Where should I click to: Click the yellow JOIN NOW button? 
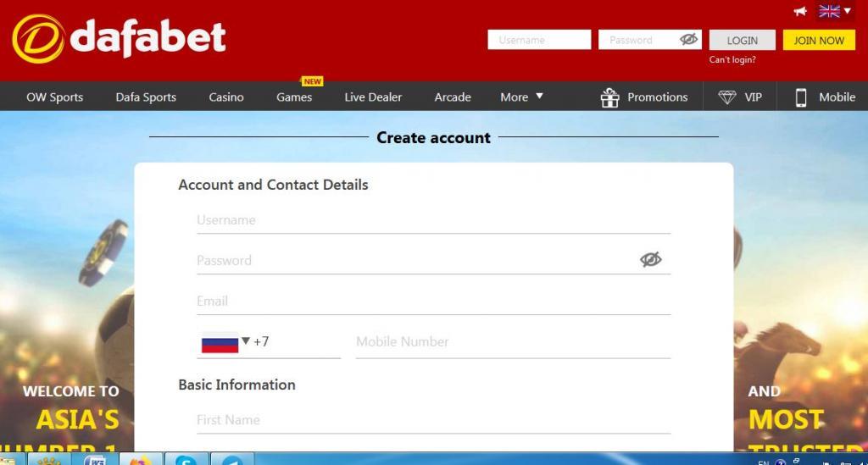pos(818,40)
